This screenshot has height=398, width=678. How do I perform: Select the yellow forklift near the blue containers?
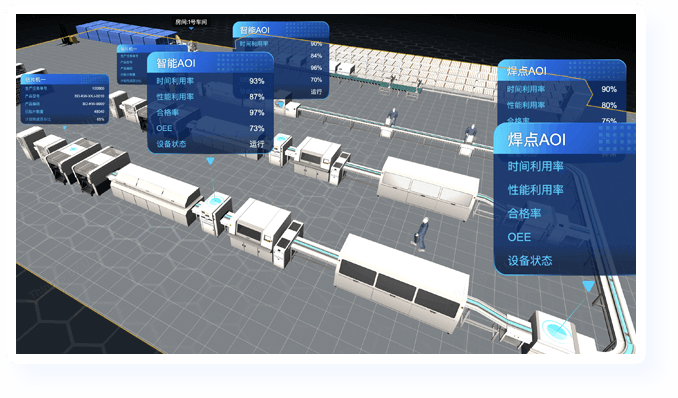tap(69, 34)
